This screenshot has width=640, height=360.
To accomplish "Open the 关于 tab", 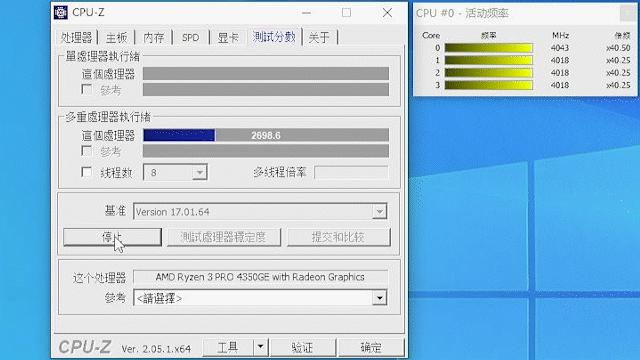I will (x=319, y=38).
